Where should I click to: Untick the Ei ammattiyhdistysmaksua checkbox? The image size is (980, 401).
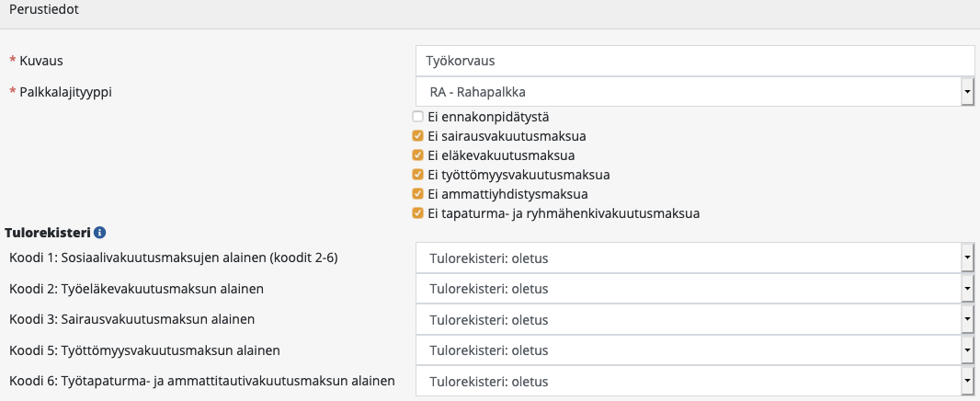click(x=418, y=194)
